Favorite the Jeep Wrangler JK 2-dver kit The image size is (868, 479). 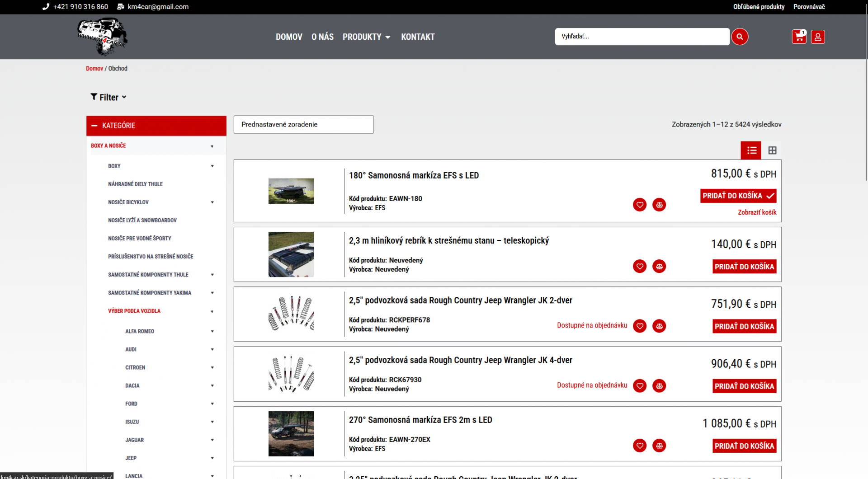tap(640, 326)
